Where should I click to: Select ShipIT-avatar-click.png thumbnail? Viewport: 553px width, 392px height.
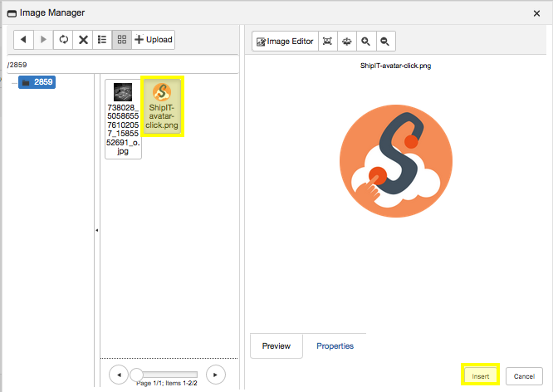(x=162, y=106)
